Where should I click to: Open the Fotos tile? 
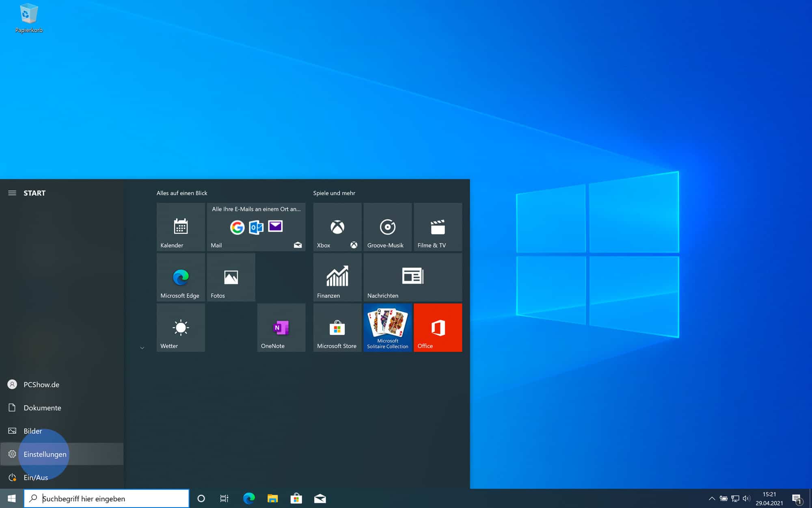click(231, 277)
